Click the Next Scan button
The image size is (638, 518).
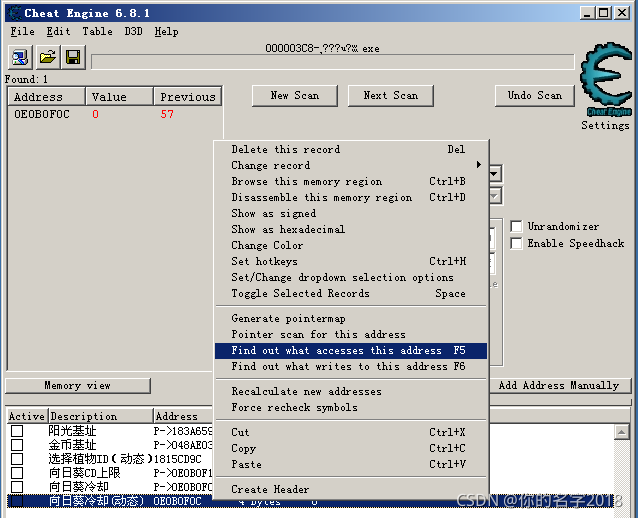click(x=391, y=96)
